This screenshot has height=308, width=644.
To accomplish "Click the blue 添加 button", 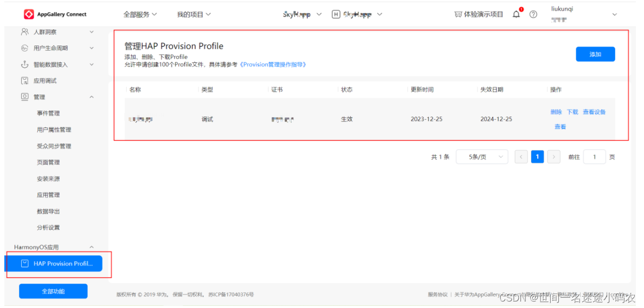I will (595, 54).
